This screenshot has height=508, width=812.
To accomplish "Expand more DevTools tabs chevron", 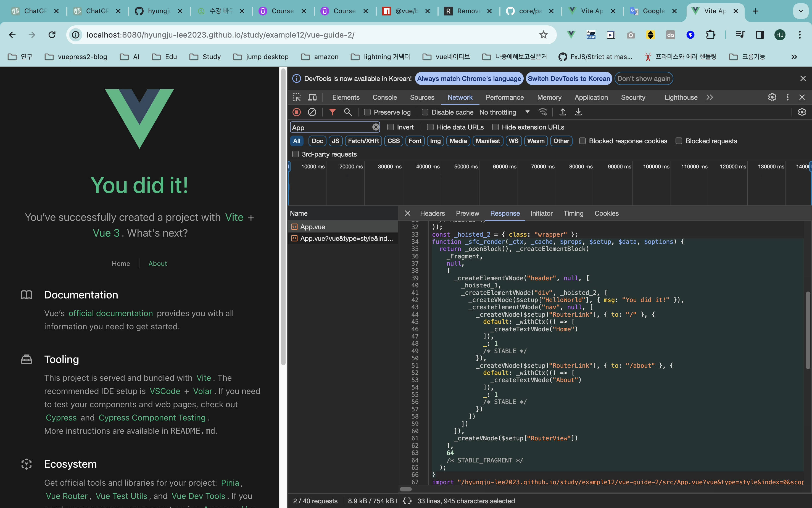I will click(710, 97).
